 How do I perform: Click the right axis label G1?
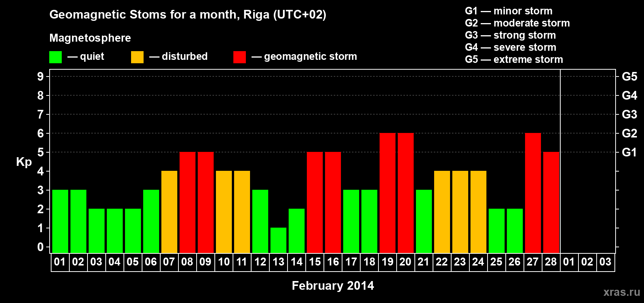(630, 152)
